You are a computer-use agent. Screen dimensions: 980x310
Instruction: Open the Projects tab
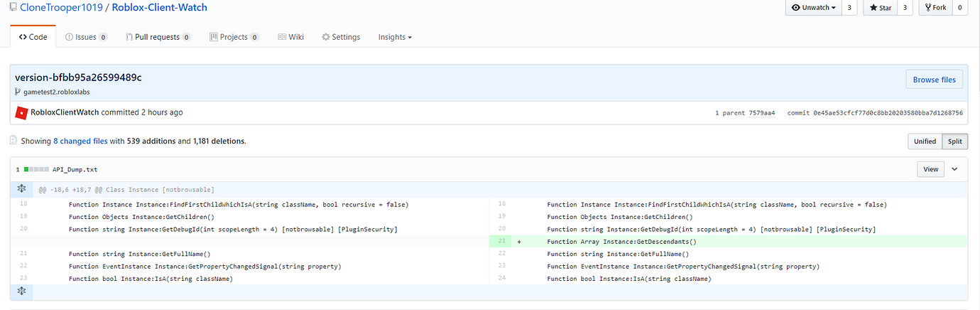point(234,37)
